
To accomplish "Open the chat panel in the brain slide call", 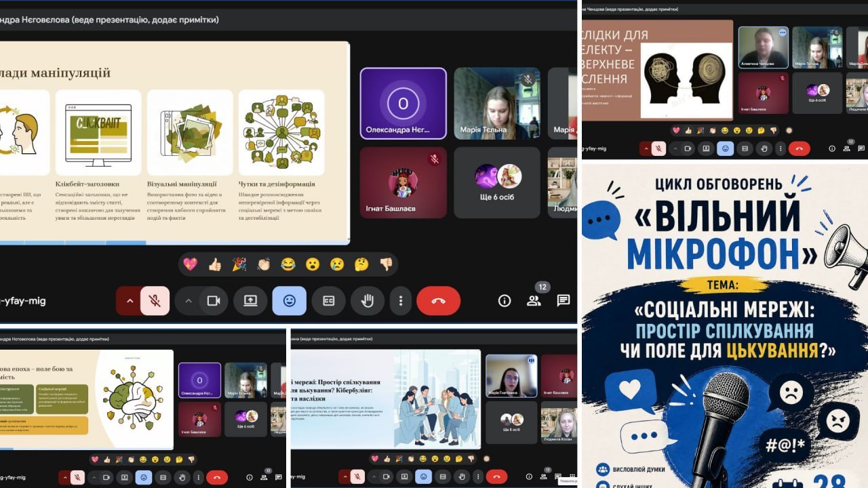I will click(279, 477).
